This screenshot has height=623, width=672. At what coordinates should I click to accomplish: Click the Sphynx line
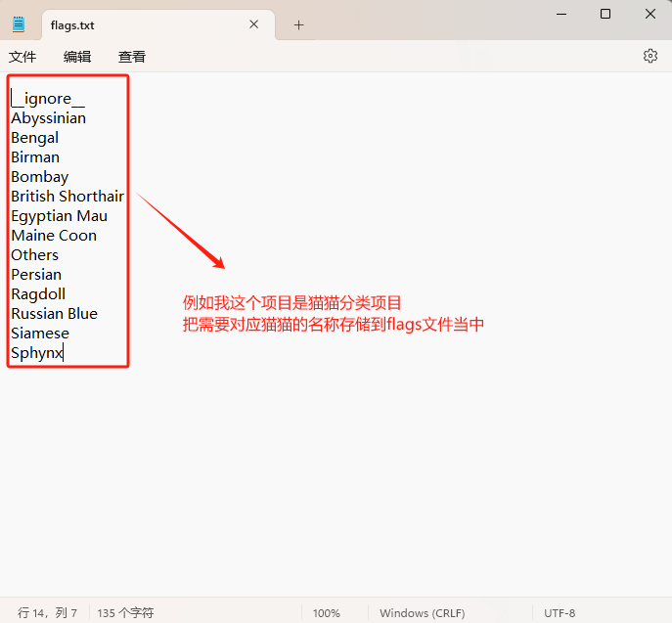[x=37, y=353]
